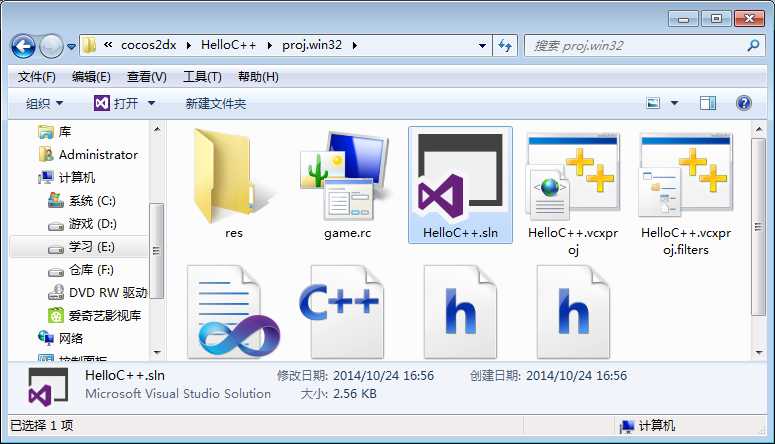Click the Forward navigation arrow
Image resolution: width=775 pixels, height=444 pixels.
pyautogui.click(x=51, y=46)
